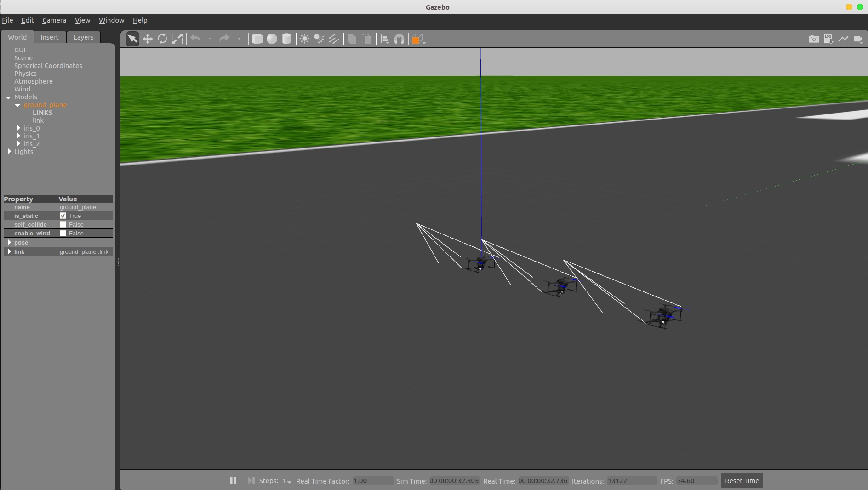Insert a sphere shape
Image resolution: width=868 pixels, height=490 pixels.
(272, 39)
